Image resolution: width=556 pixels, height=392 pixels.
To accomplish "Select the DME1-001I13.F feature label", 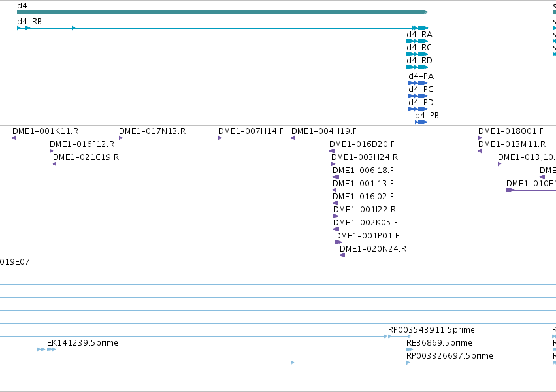I will point(363,184).
